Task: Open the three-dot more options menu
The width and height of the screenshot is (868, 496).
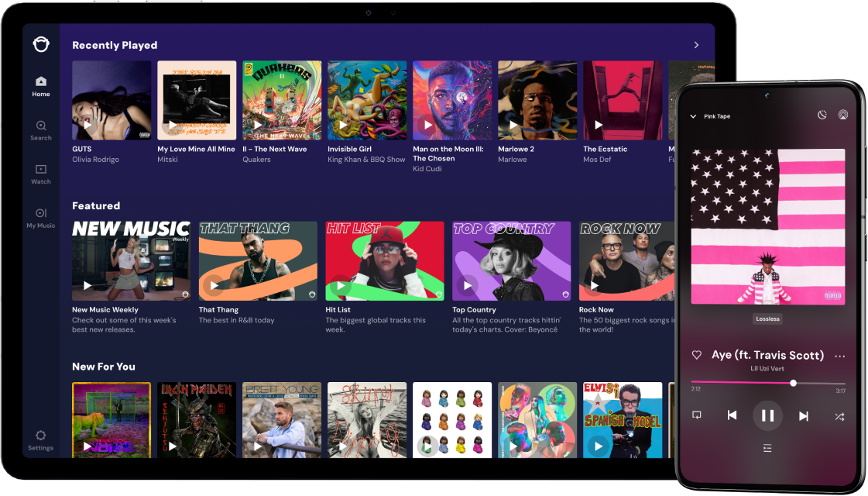Action: [x=840, y=356]
